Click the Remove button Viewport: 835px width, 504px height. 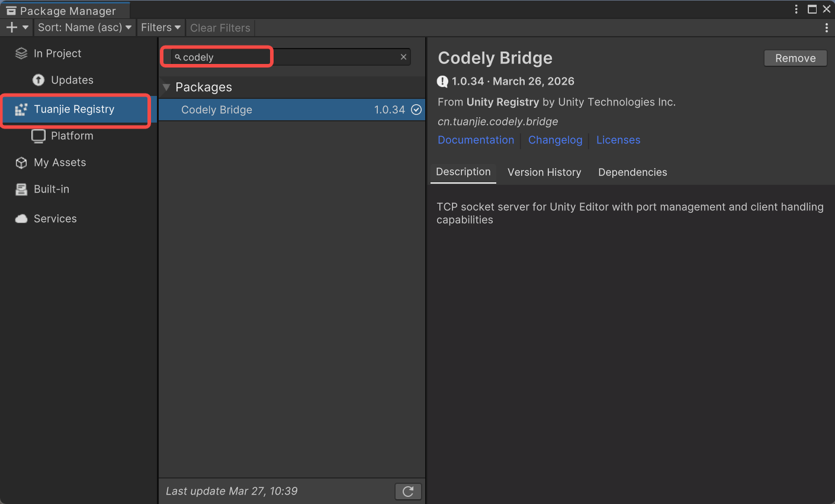795,58
